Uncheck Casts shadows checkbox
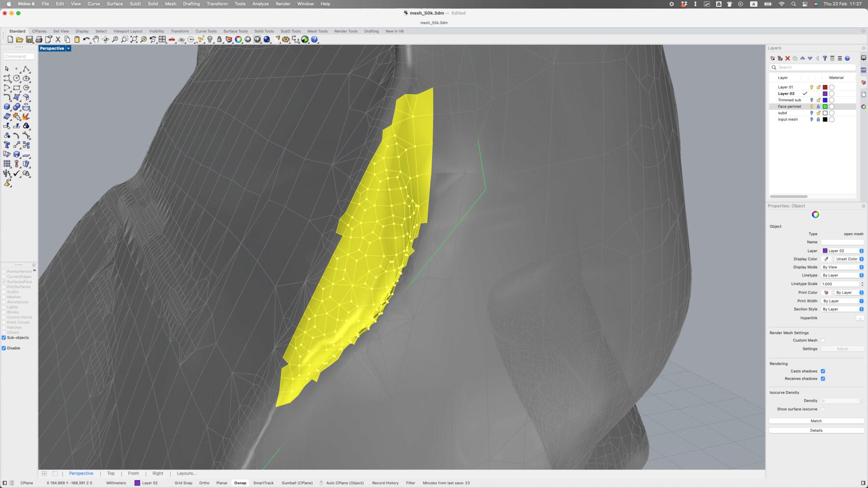The image size is (868, 488). pyautogui.click(x=823, y=371)
